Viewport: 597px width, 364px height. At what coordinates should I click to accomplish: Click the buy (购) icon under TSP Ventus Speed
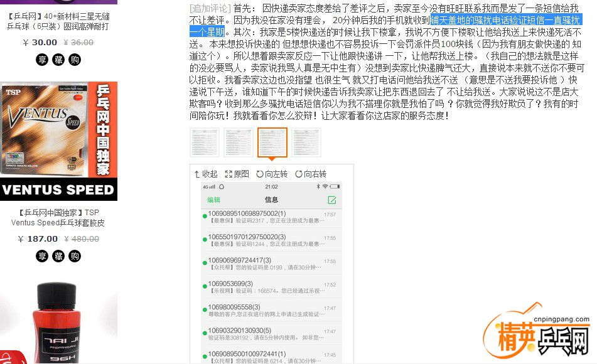[75, 256]
